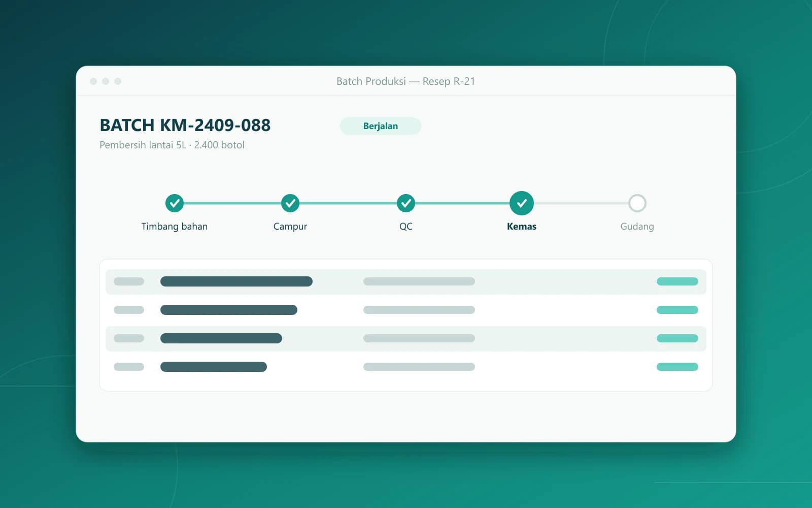812x508 pixels.
Task: Choose the bold "Kemas" step label
Action: (x=522, y=227)
